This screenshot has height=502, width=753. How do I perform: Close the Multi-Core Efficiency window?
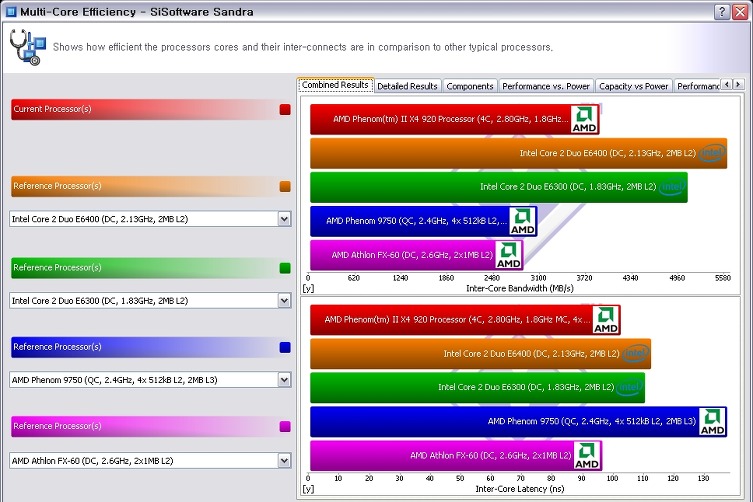(740, 12)
